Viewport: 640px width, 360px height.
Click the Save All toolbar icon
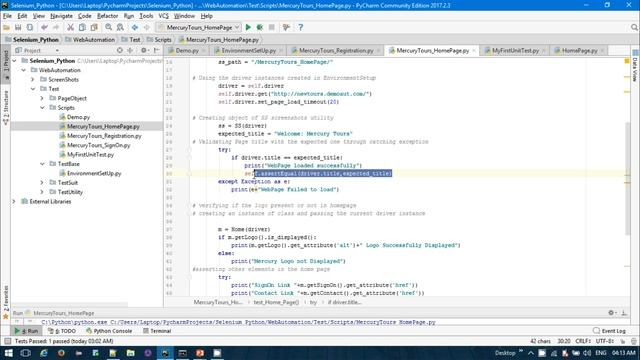[x=18, y=27]
